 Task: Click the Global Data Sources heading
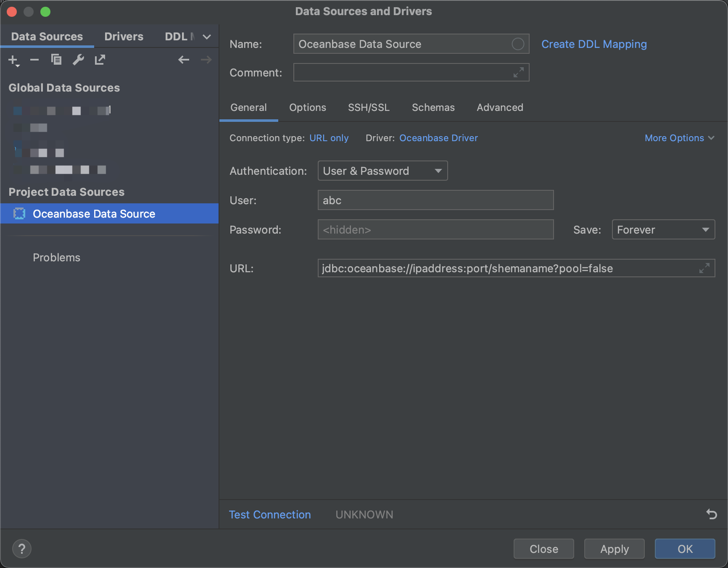64,88
